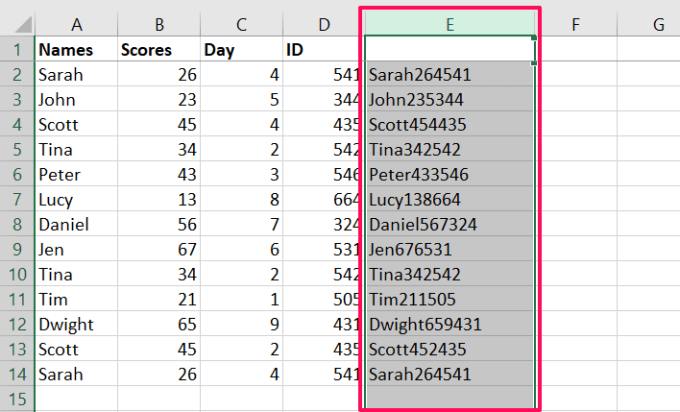Select the Names header cell
This screenshot has width=680, height=412.
point(76,49)
